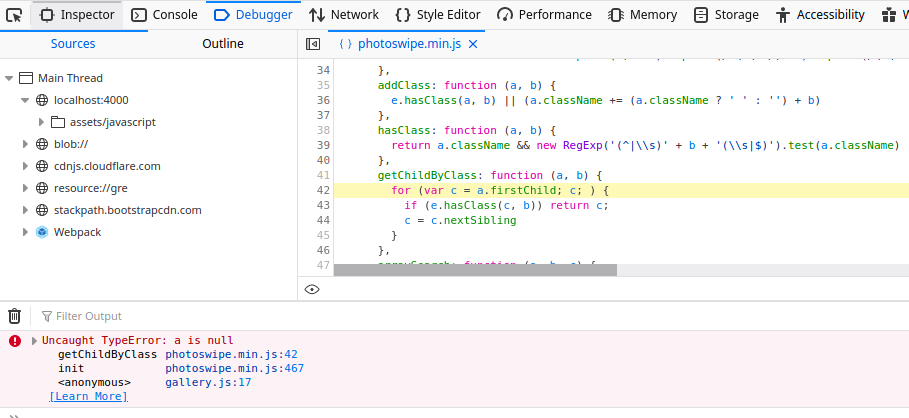Click 'init' in stack trace
Image resolution: width=909 pixels, height=418 pixels.
tap(71, 369)
